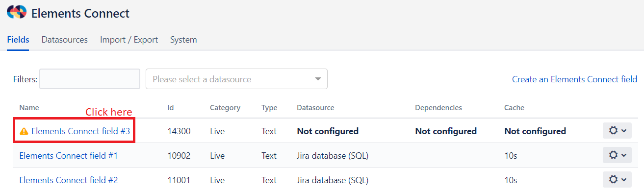
Task: Click the Elements Connect logo icon
Action: coord(17,13)
